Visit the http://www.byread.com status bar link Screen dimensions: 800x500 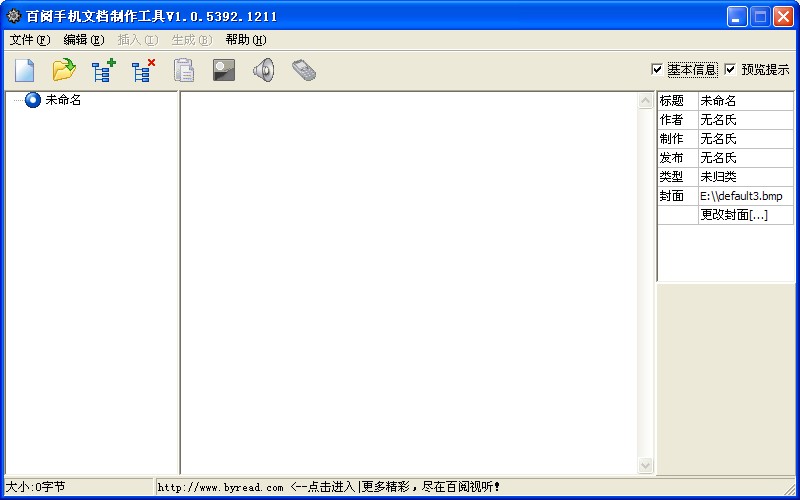220,487
